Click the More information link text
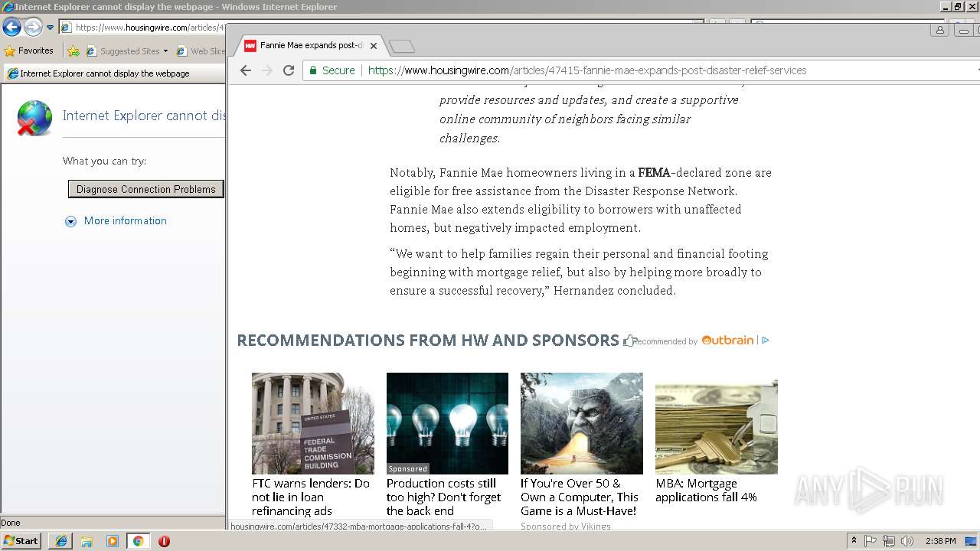The width and height of the screenshot is (980, 551). 126,220
